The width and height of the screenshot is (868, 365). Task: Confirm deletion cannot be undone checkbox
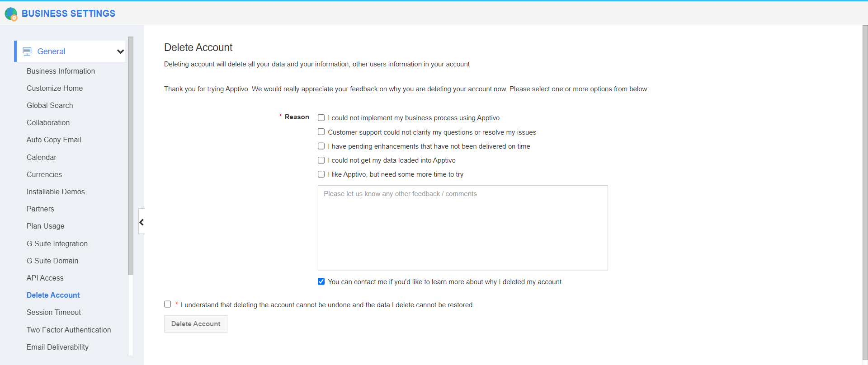click(168, 304)
